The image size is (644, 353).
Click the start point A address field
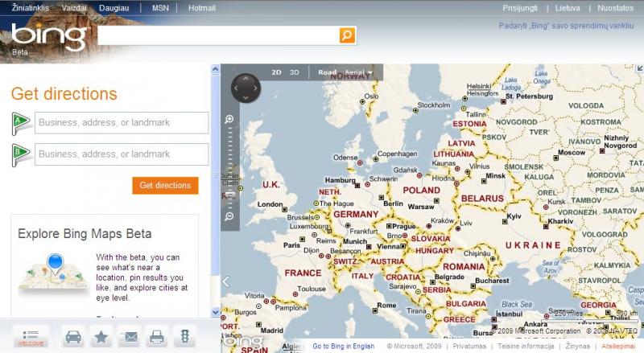(122, 123)
